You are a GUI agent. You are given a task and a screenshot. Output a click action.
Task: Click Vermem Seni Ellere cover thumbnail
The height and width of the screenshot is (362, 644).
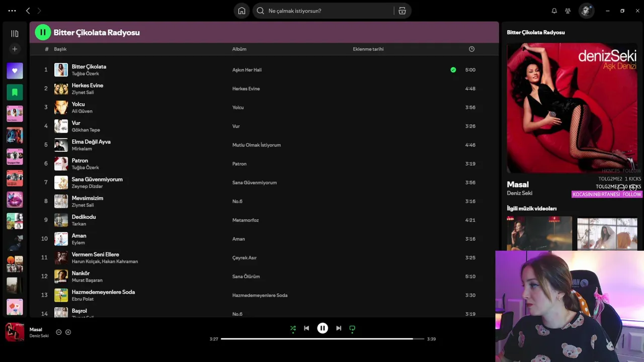pyautogui.click(x=61, y=257)
